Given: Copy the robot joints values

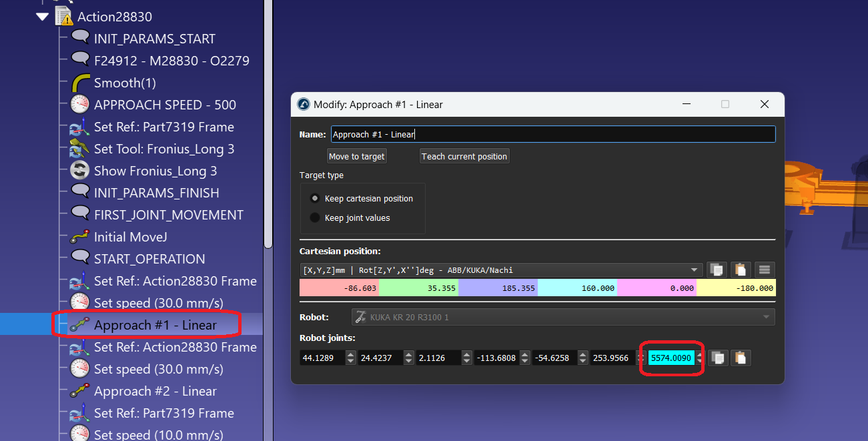Looking at the screenshot, I should [x=717, y=358].
